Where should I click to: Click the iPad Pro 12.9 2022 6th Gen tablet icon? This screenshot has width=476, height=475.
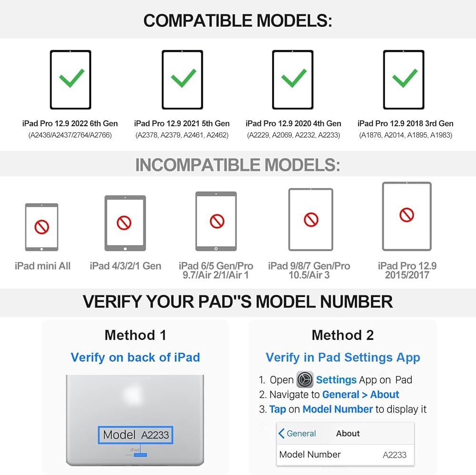[70, 79]
